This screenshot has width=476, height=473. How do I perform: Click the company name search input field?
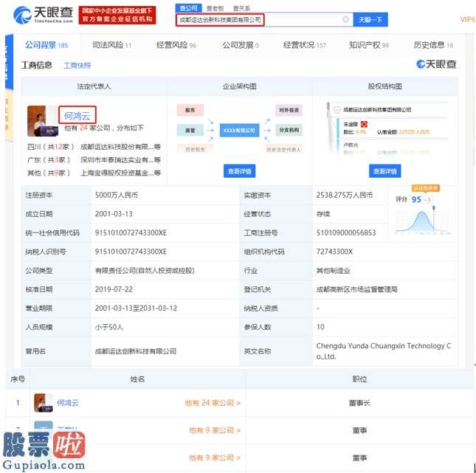coord(264,20)
